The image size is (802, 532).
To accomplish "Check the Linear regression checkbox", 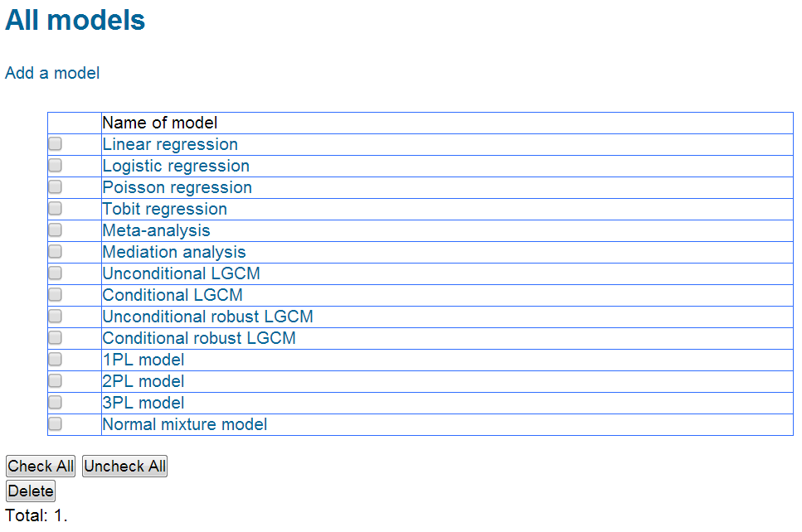I will 55,144.
